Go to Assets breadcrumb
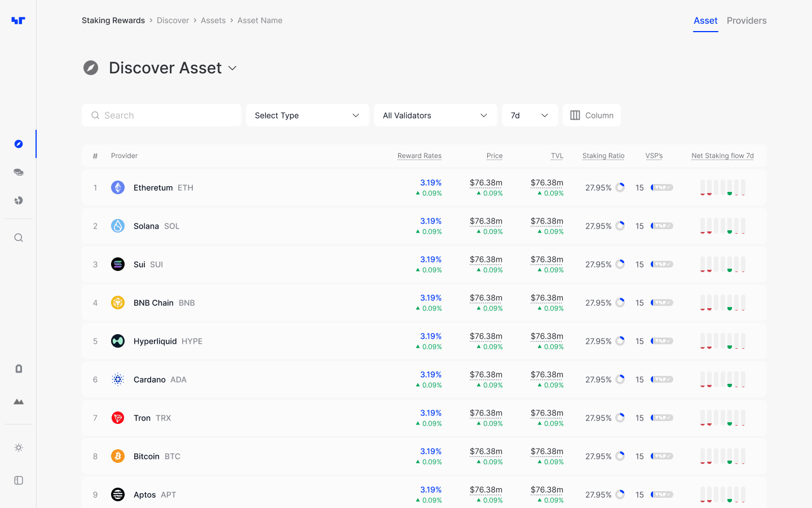Screen dimensions: 812x508 pyautogui.click(x=213, y=20)
